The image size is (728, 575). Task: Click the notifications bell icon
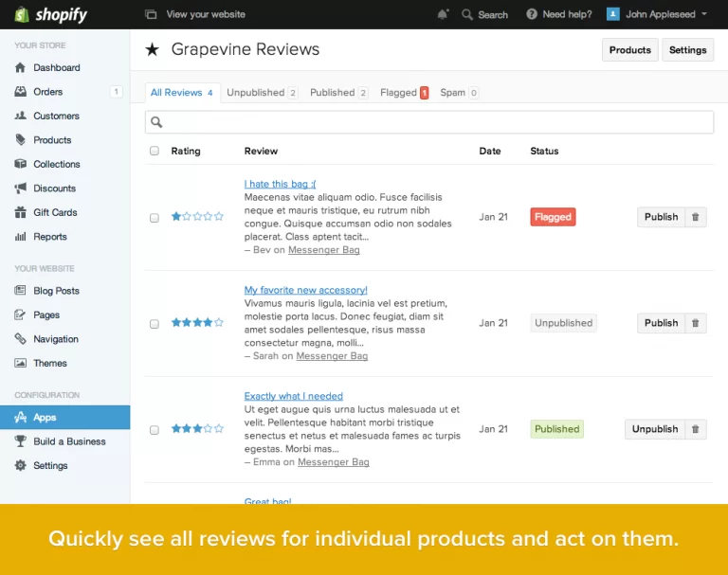tap(443, 14)
